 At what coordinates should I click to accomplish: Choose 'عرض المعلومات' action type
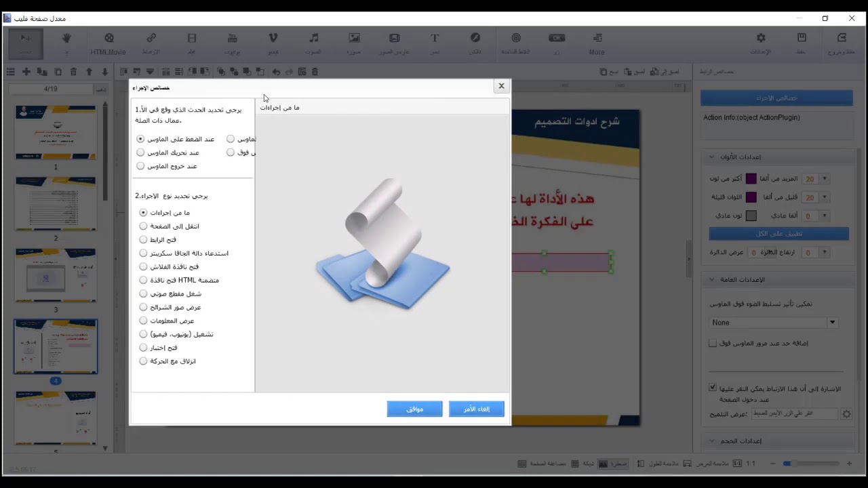[x=143, y=321]
